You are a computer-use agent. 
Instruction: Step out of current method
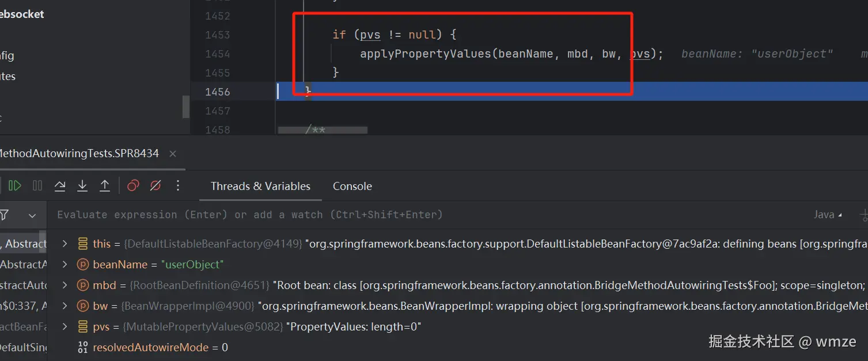point(105,185)
